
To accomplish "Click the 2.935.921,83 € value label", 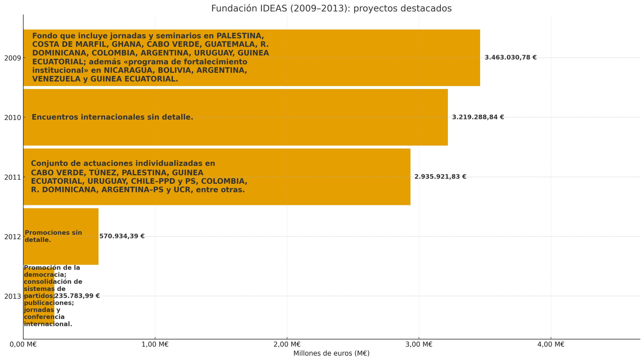I will pos(440,177).
